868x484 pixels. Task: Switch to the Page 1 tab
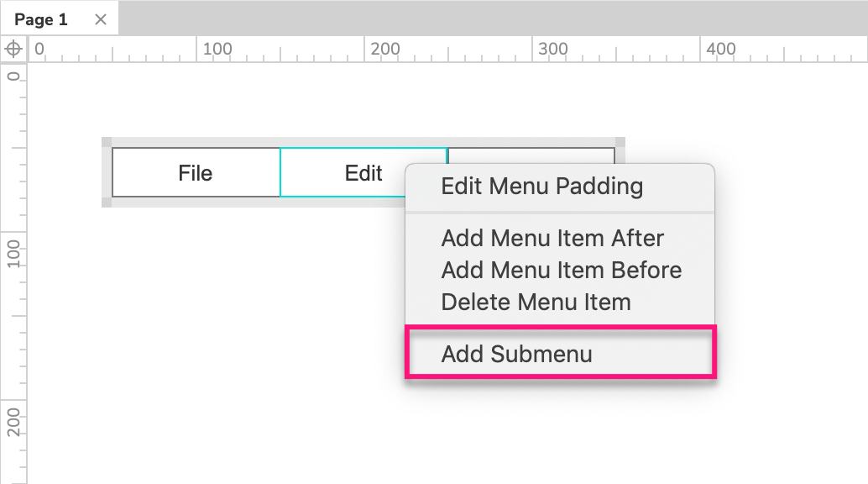tap(41, 19)
